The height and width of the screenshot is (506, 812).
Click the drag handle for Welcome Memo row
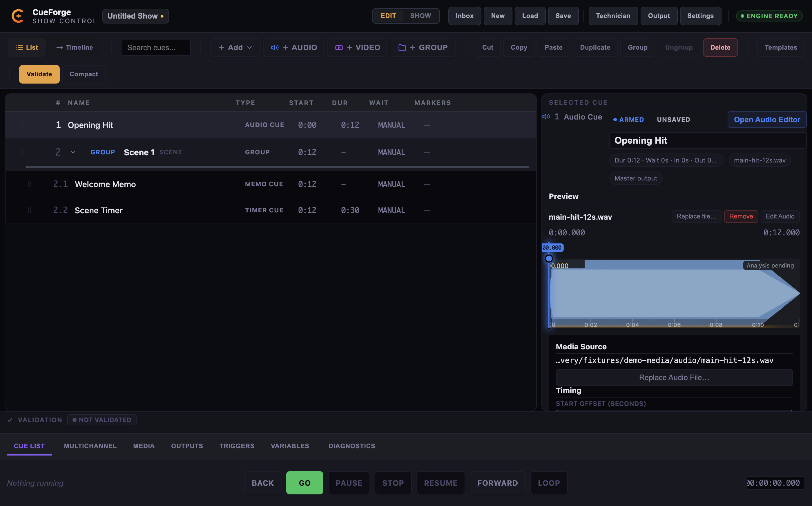point(29,184)
